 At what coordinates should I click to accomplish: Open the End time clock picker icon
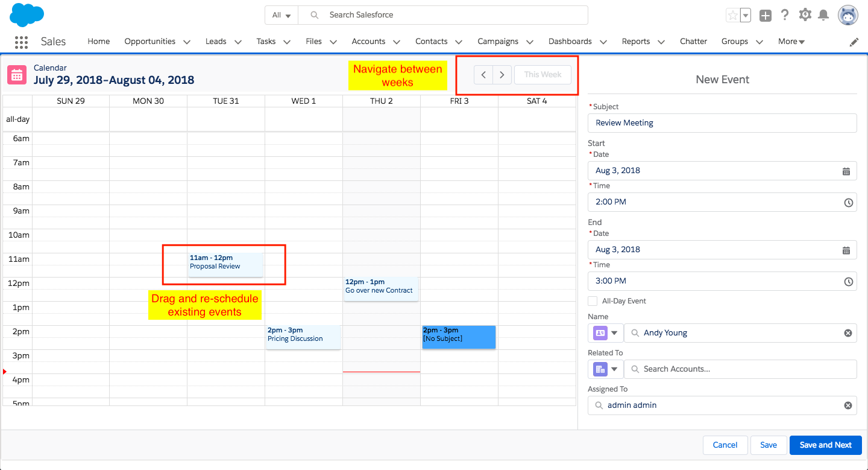[848, 281]
